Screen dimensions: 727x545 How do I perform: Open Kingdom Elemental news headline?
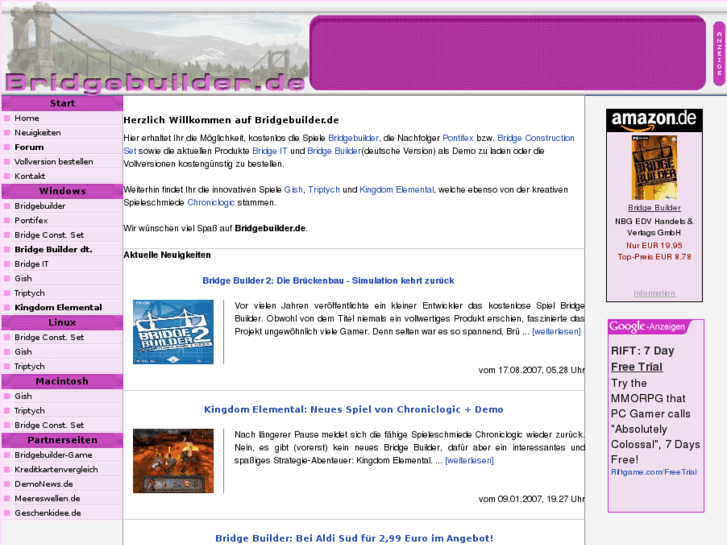pyautogui.click(x=354, y=410)
